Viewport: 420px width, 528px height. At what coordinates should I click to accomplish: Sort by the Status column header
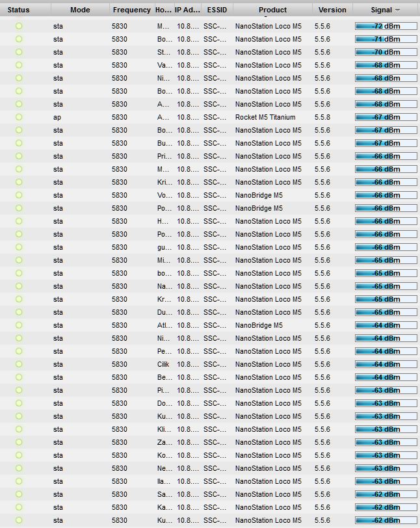[18, 10]
